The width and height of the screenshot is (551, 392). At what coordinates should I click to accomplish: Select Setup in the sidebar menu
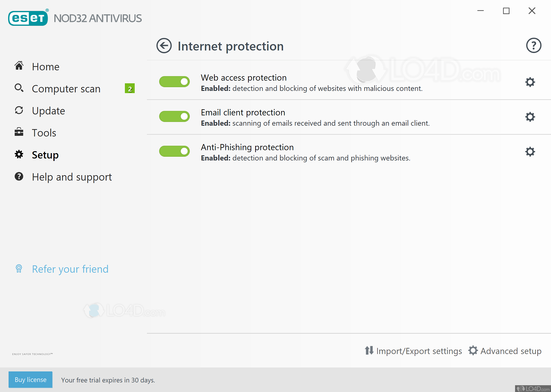point(45,155)
